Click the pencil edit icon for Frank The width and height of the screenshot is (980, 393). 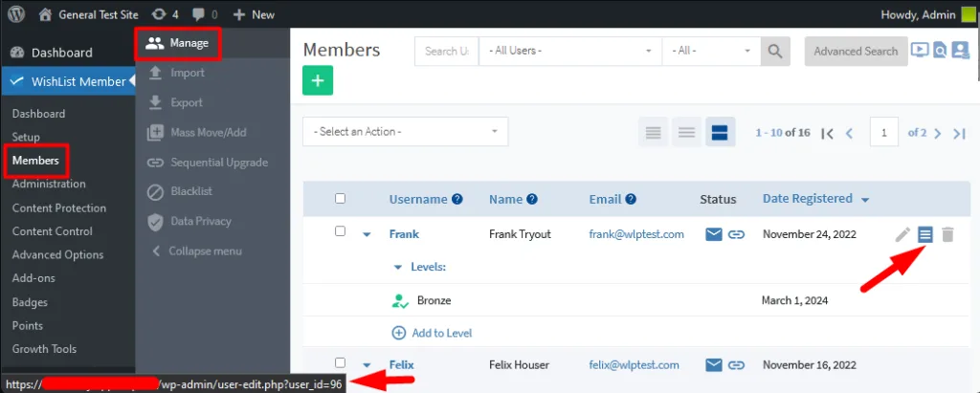902,234
